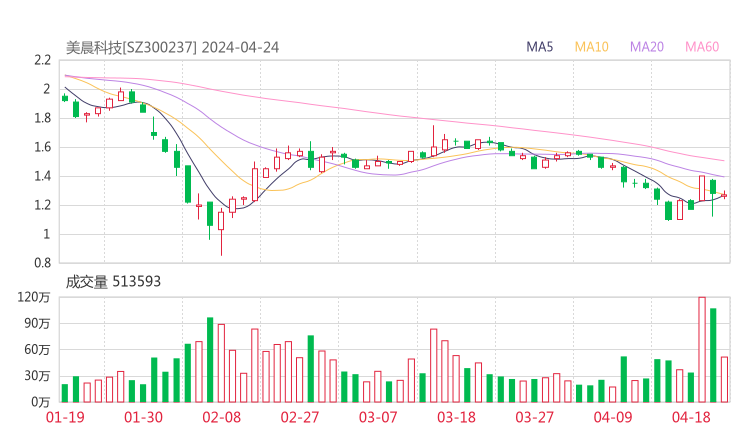Click the 2.2 price axis label

coord(41,60)
